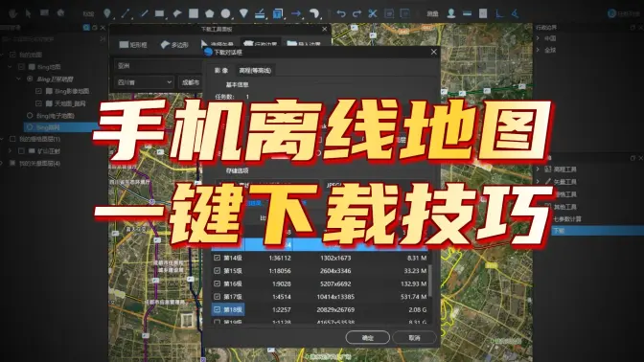Viewport: 644px width, 362px height.
Task: Toggle the 第18级 level checkbox
Action: click(x=217, y=309)
